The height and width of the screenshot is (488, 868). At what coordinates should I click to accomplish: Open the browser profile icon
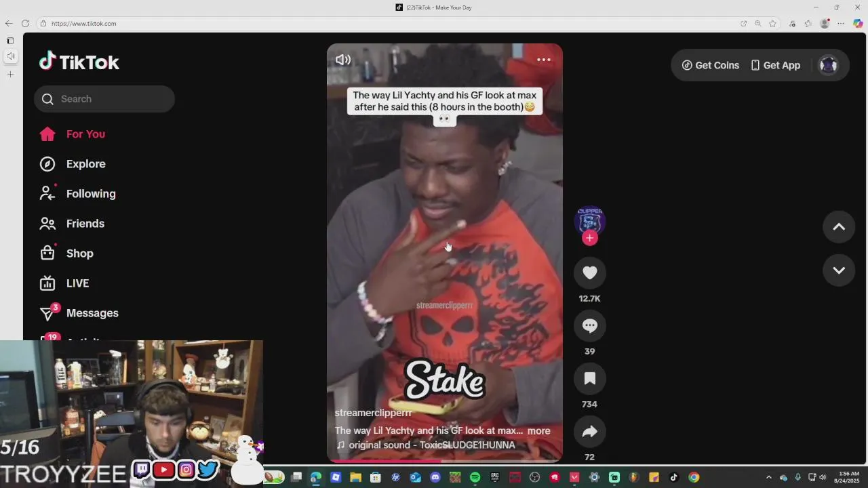coord(825,24)
